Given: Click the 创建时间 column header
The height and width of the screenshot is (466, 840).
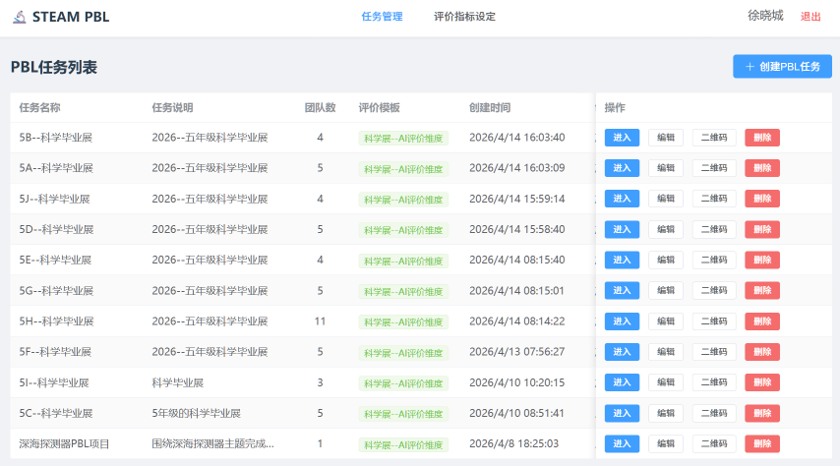Looking at the screenshot, I should click(490, 108).
